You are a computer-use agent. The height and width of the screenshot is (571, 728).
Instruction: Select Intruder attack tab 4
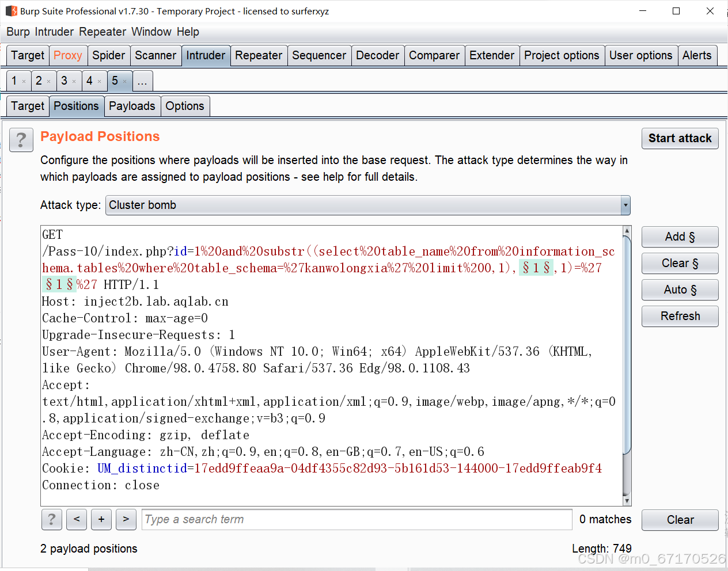(90, 81)
